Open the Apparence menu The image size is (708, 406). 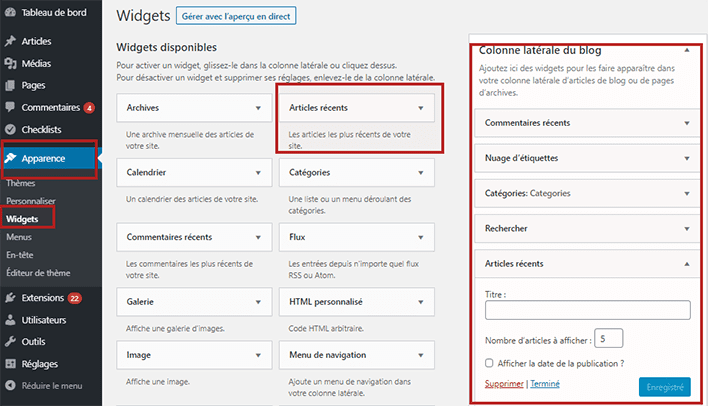[43, 158]
